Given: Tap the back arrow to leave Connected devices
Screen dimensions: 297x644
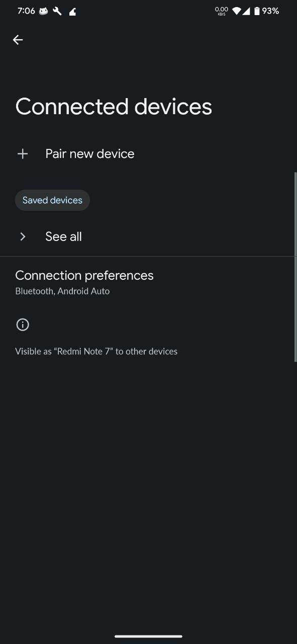Looking at the screenshot, I should coord(18,40).
